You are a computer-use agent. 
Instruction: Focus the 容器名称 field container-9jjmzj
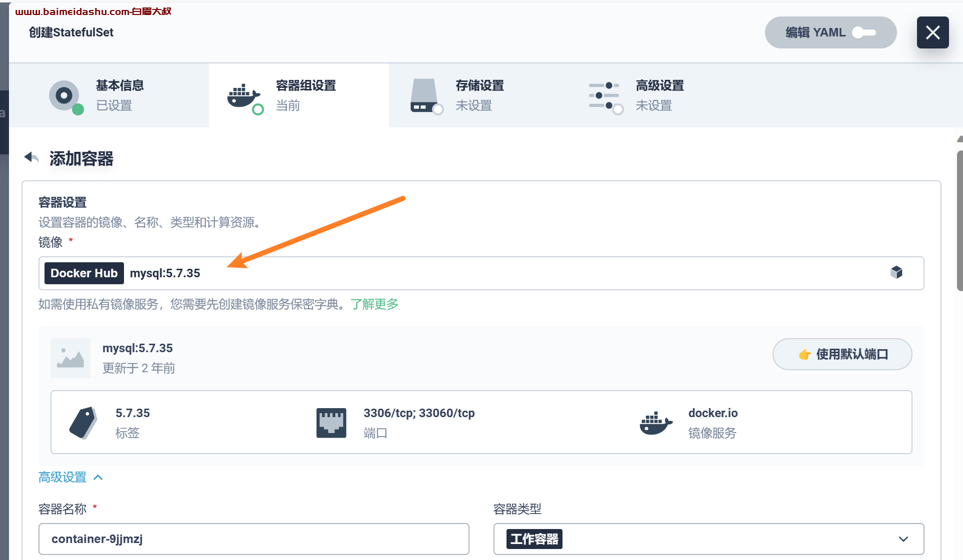coord(254,539)
